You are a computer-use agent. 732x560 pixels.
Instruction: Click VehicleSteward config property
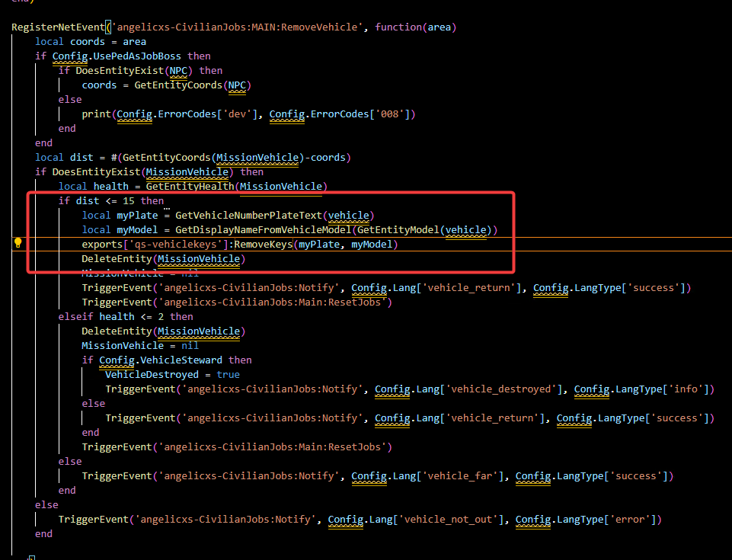tap(181, 360)
